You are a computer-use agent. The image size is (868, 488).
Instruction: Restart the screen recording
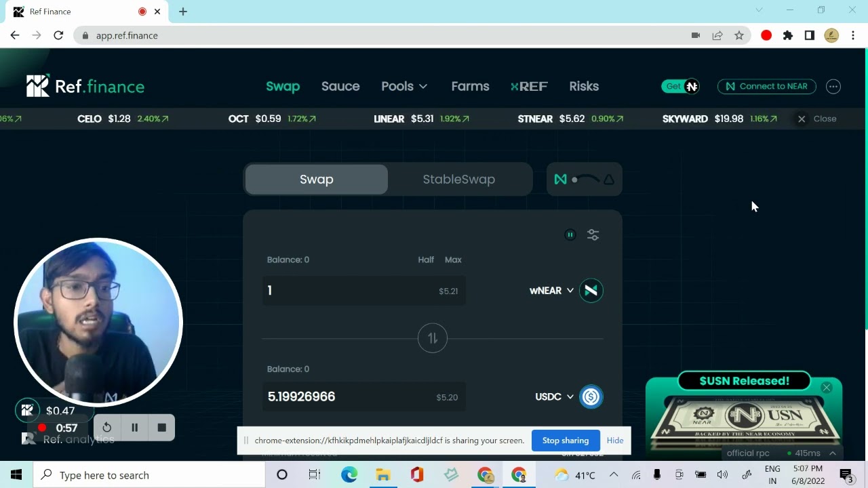(107, 428)
